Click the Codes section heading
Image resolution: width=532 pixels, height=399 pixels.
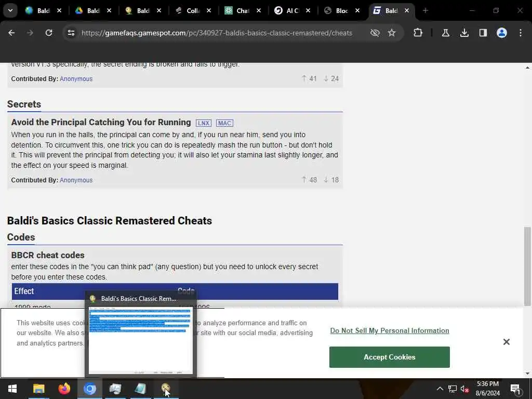pyautogui.click(x=21, y=237)
